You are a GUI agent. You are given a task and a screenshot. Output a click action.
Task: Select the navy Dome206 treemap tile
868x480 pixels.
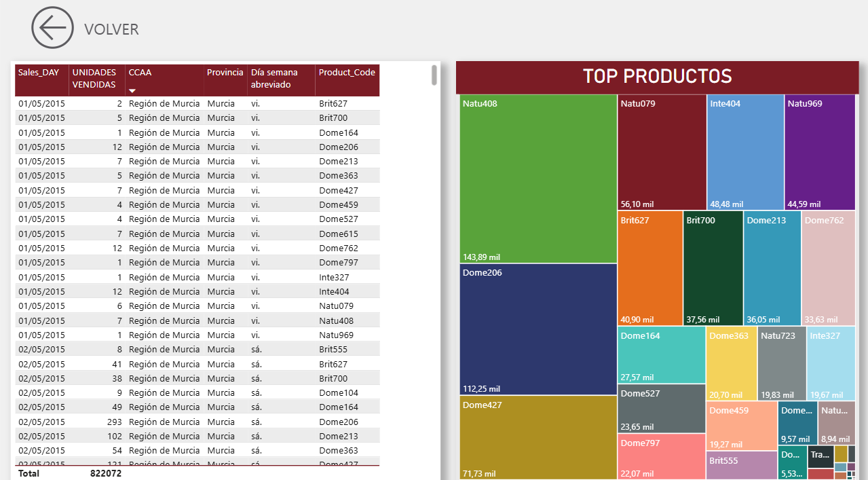[x=537, y=329]
